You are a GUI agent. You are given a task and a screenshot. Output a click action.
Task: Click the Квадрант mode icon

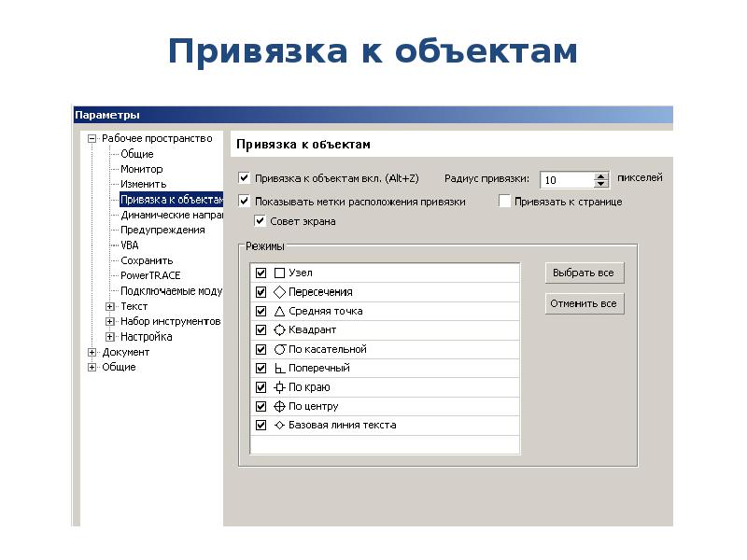[x=279, y=329]
